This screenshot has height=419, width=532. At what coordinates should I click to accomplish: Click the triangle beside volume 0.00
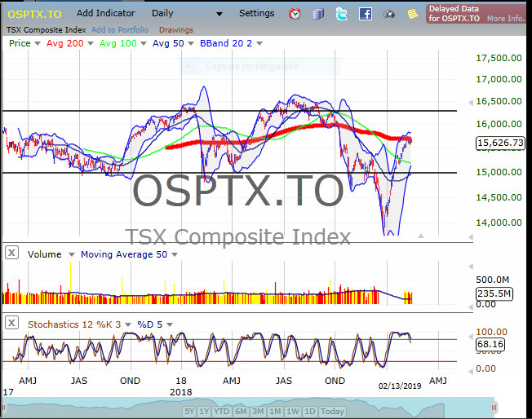point(471,307)
